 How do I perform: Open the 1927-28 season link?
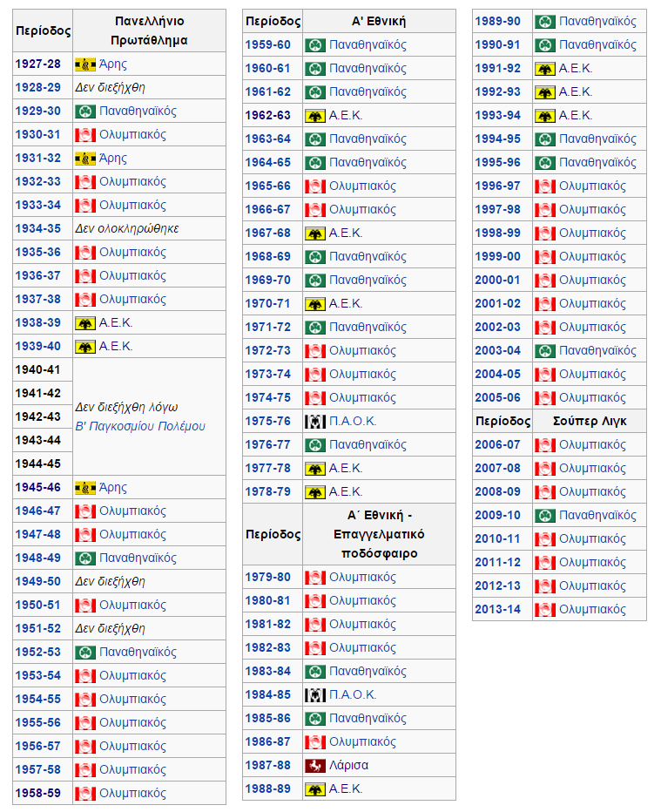[37, 64]
